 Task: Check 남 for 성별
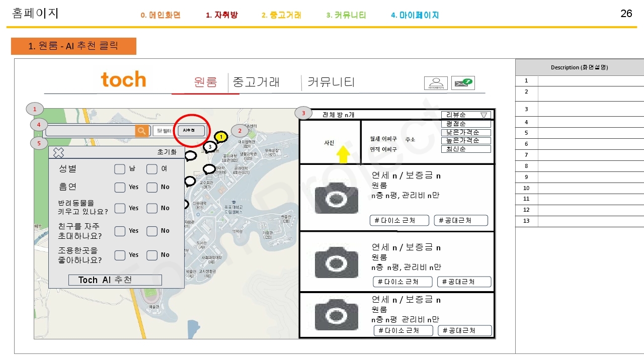tap(120, 169)
